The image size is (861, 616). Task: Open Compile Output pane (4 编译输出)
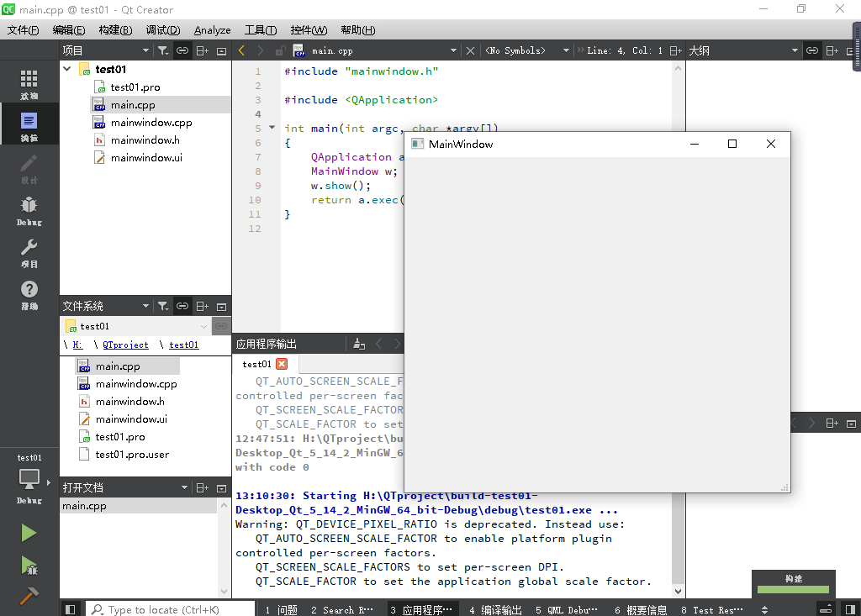pyautogui.click(x=495, y=610)
